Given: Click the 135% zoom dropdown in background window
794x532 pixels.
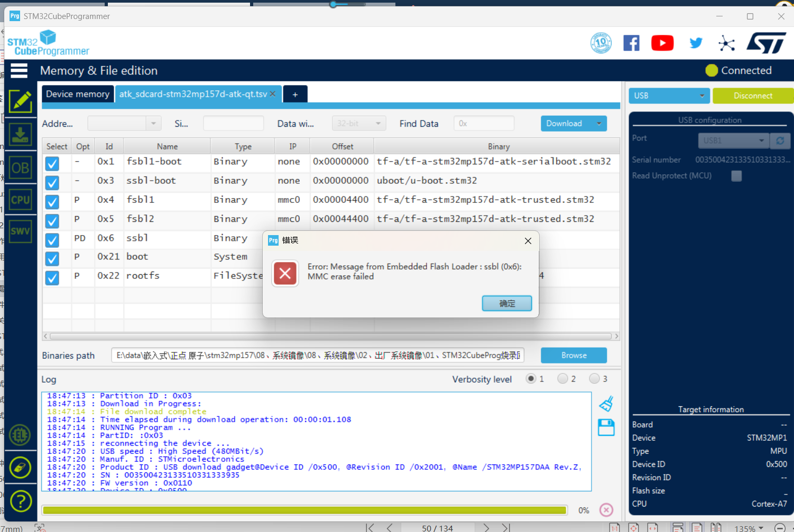Looking at the screenshot, I should pos(749,528).
